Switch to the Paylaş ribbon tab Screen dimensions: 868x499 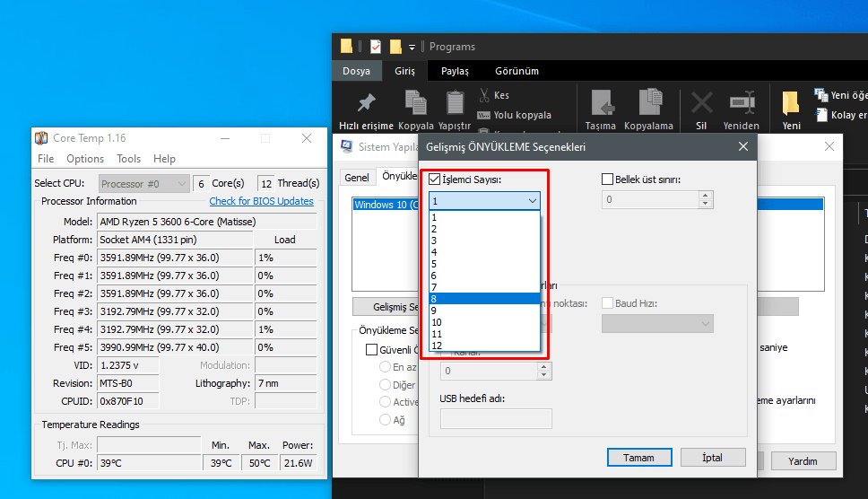click(x=455, y=71)
